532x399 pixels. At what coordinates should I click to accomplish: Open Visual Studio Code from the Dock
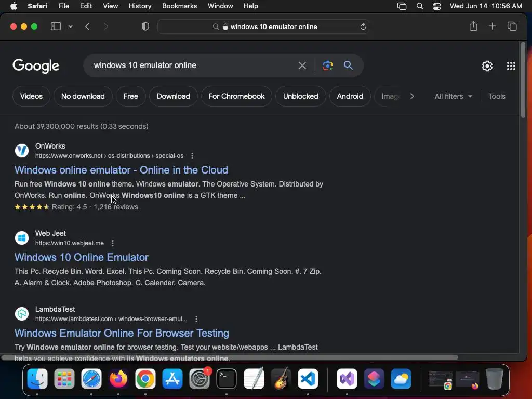click(x=308, y=379)
